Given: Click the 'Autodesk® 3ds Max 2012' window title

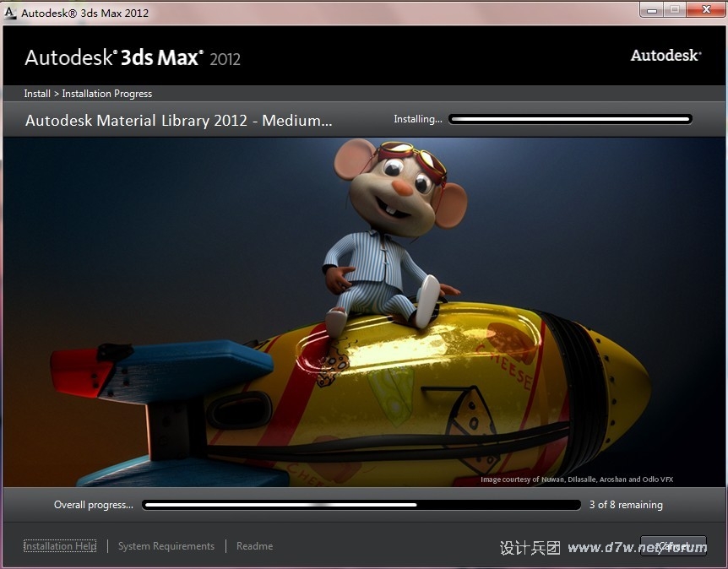Looking at the screenshot, I should (85, 13).
